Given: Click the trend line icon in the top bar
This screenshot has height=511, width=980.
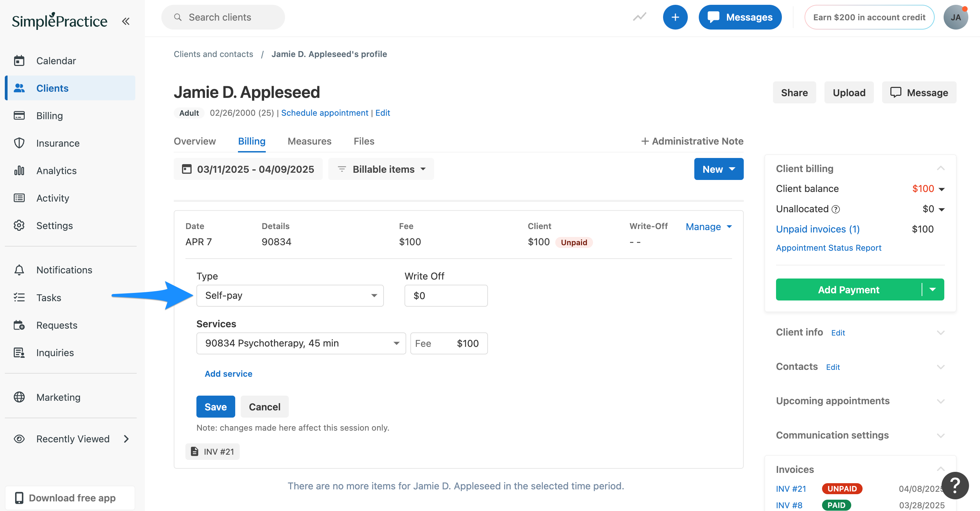Looking at the screenshot, I should (639, 17).
